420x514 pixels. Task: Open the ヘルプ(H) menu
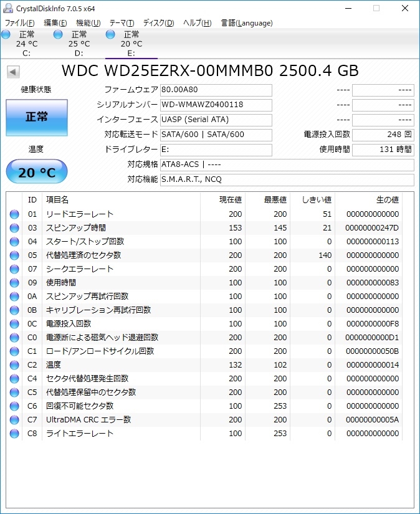[197, 23]
